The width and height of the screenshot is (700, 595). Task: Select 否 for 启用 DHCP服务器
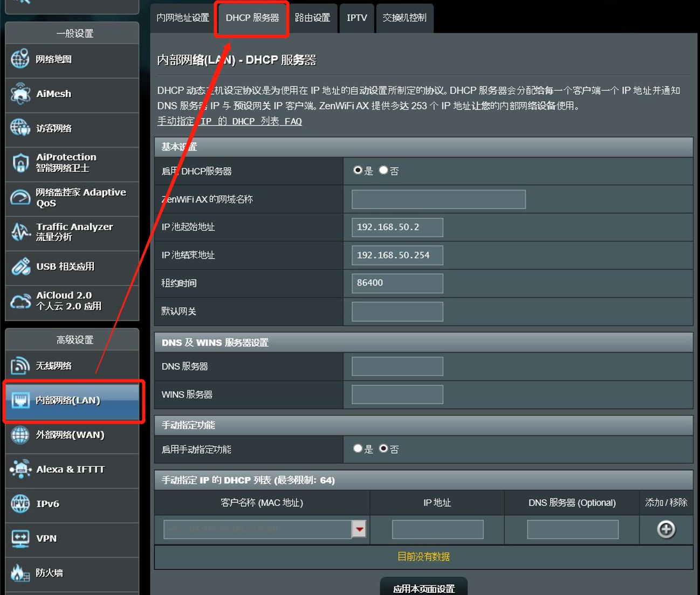click(383, 170)
